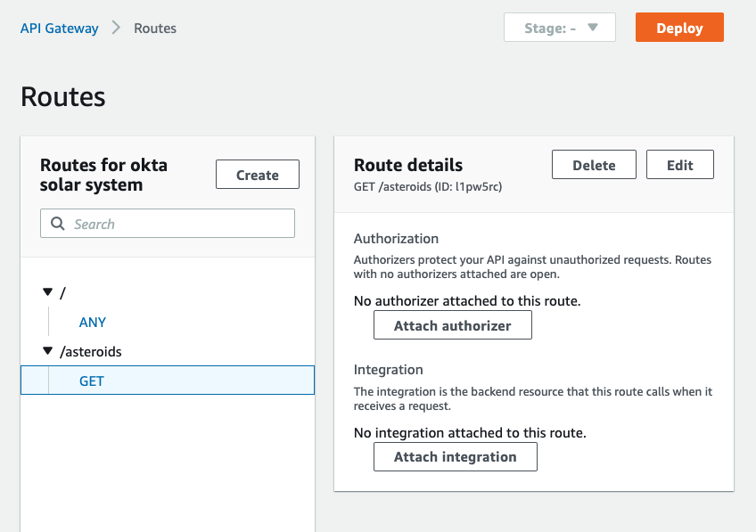
Task: Select the /asteroids path label
Action: (x=91, y=352)
